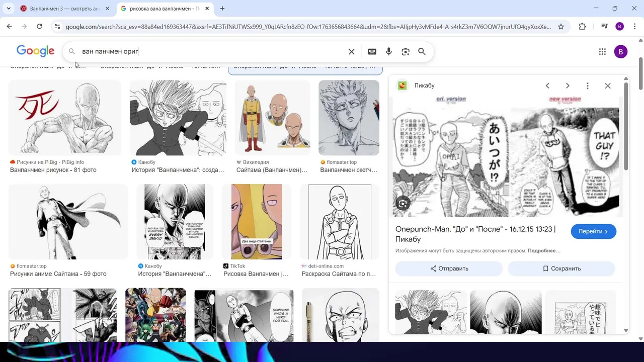Close the image preview panel

click(608, 85)
